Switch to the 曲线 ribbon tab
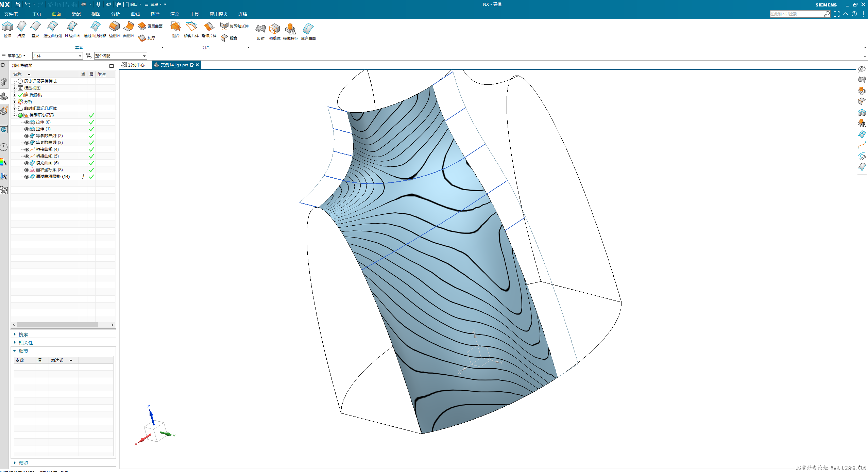 pos(135,14)
